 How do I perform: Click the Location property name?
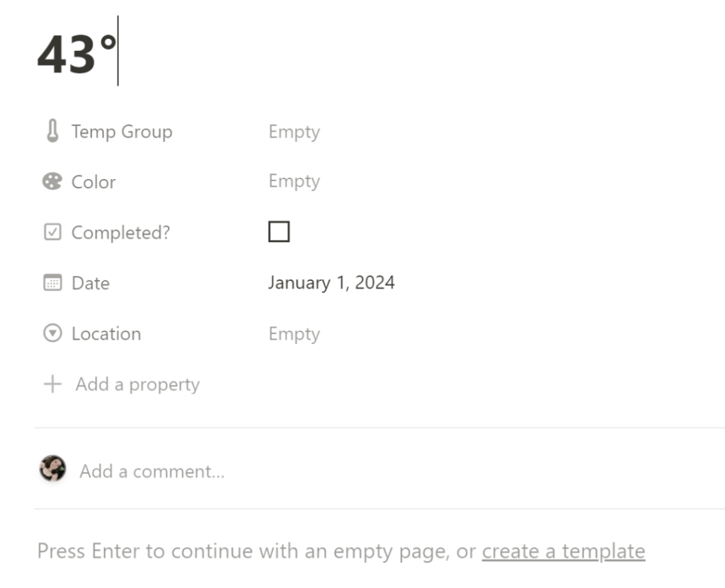point(106,333)
